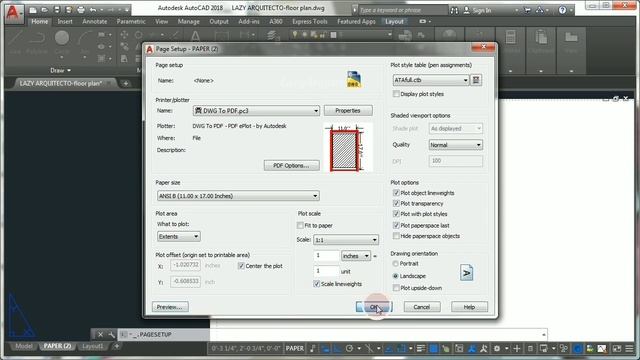Switch to the Annotate ribbon tab
The width and height of the screenshot is (640, 360).
click(x=95, y=22)
